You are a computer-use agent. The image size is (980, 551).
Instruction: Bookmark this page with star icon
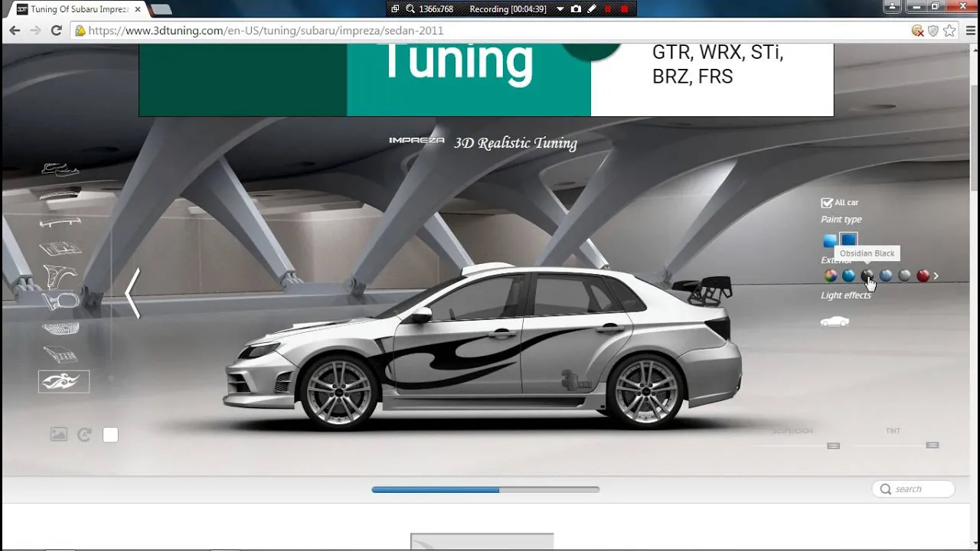coord(949,31)
